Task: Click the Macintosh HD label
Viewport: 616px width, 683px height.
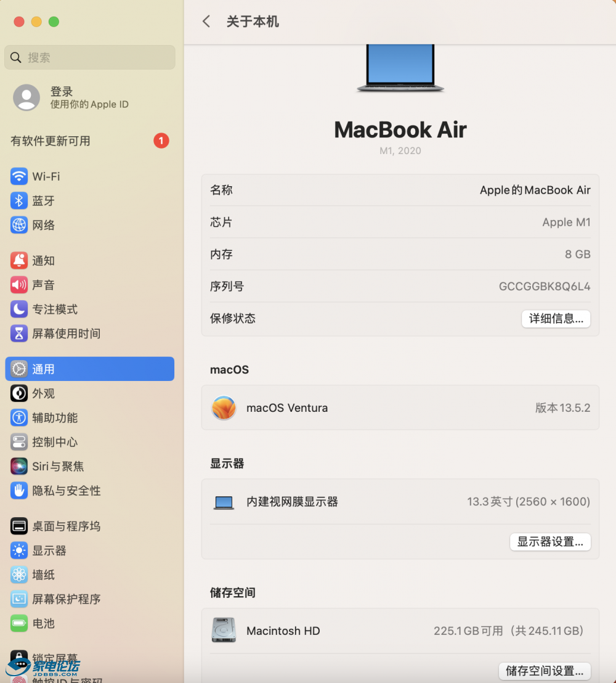Action: [283, 631]
